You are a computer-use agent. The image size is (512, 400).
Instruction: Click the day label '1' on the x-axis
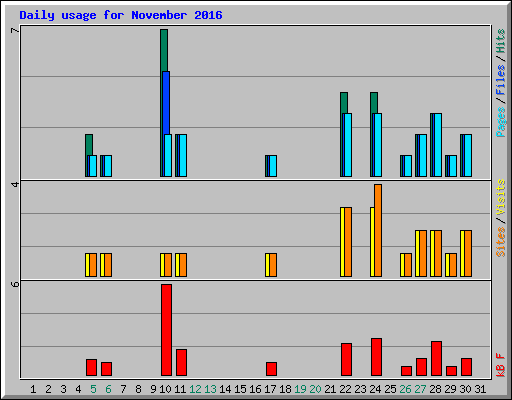point(33,389)
